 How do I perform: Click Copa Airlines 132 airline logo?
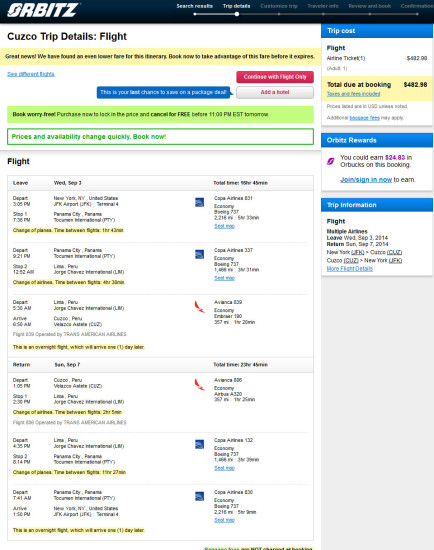click(199, 444)
